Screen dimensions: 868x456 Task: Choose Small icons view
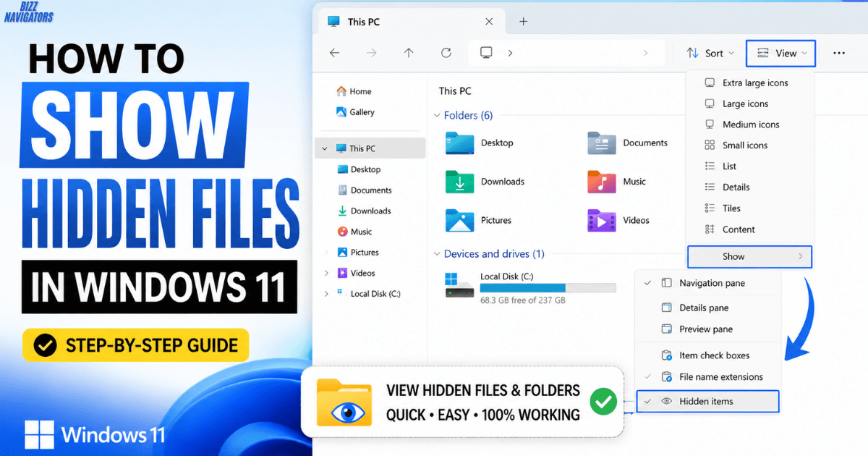(749, 145)
